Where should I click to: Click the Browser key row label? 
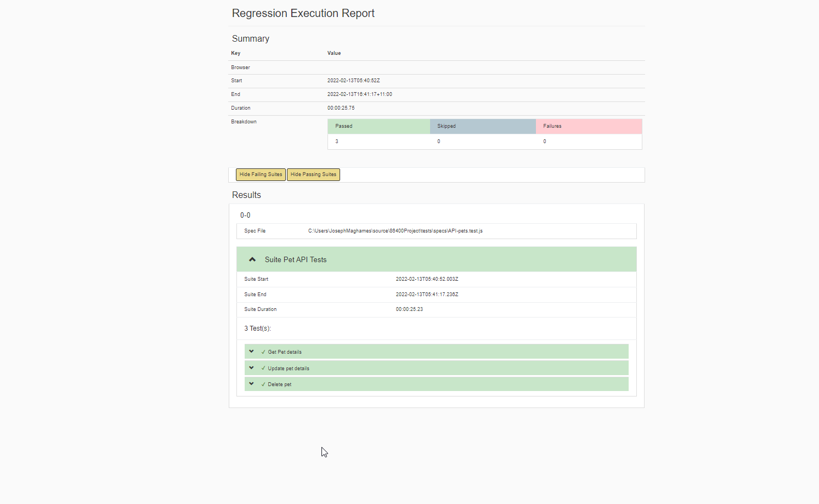click(240, 67)
